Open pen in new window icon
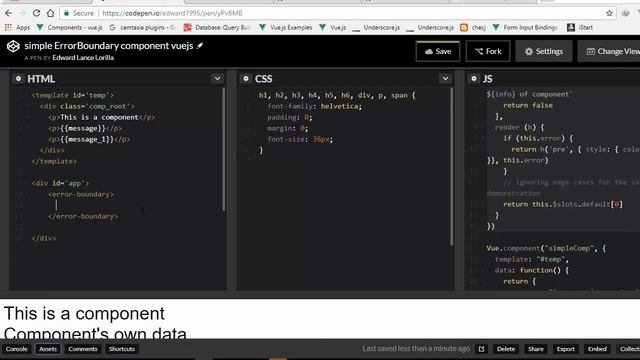Screen dimensions: 640x360 (x=482, y=349)
